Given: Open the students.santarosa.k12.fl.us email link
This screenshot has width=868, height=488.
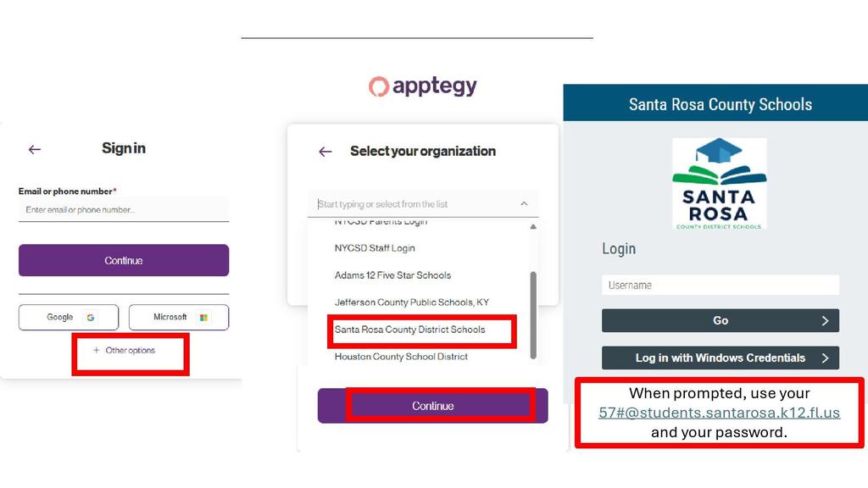Looking at the screenshot, I should 719,413.
